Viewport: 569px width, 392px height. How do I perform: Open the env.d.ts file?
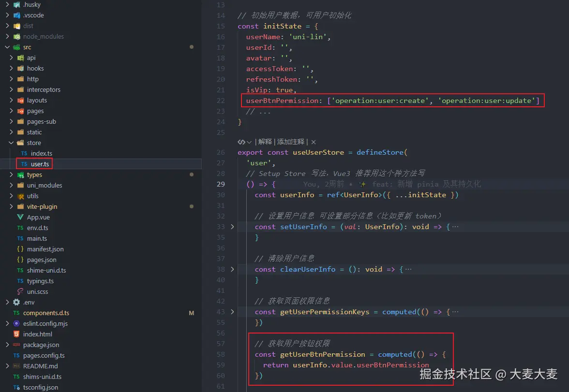[37, 228]
